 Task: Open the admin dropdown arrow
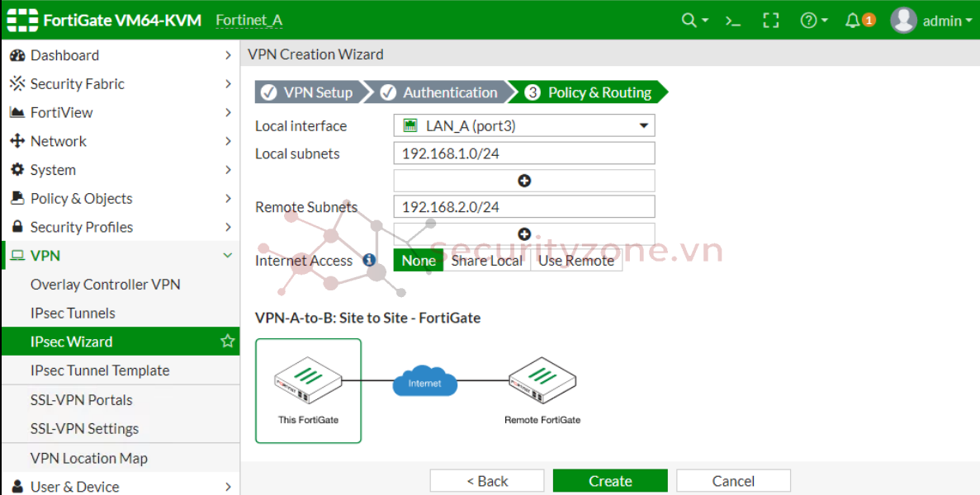tap(969, 21)
